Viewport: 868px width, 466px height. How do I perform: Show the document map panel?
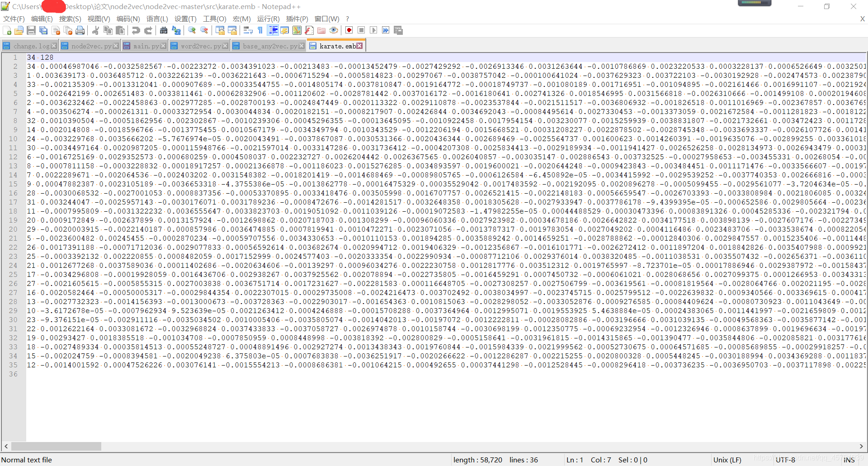click(x=297, y=30)
